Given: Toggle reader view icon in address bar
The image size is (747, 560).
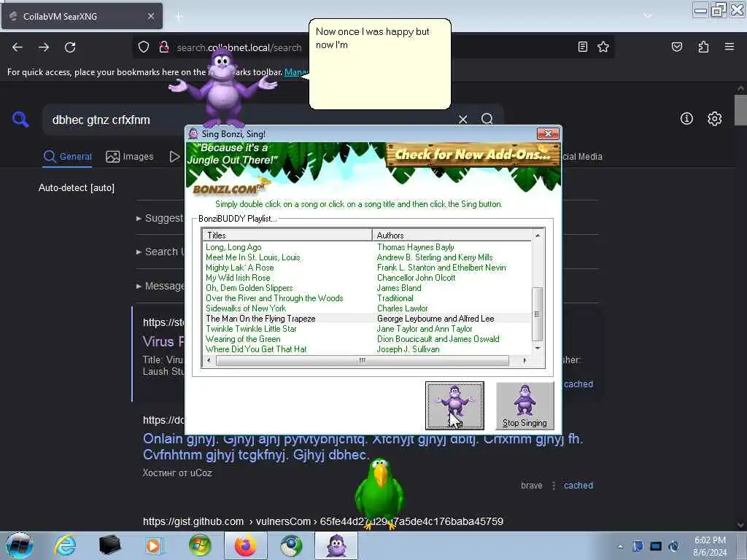Looking at the screenshot, I should (582, 47).
